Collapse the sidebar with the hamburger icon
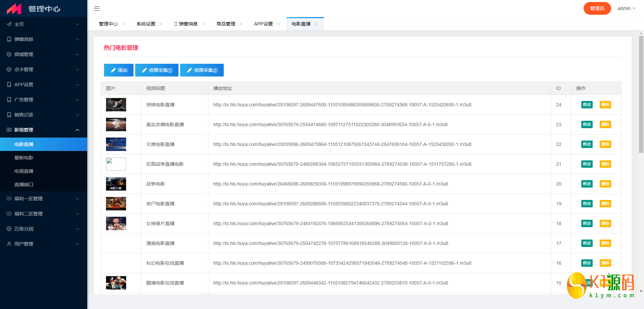The width and height of the screenshot is (644, 309). [97, 8]
